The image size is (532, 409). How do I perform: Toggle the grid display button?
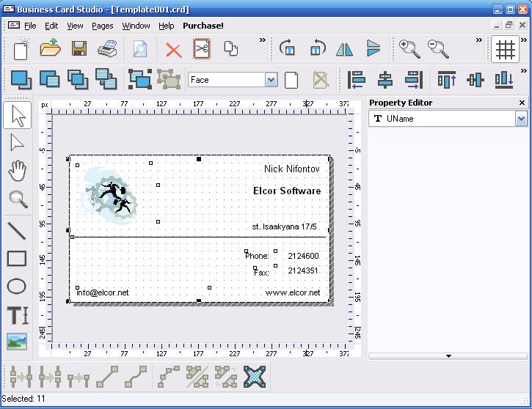coord(506,49)
